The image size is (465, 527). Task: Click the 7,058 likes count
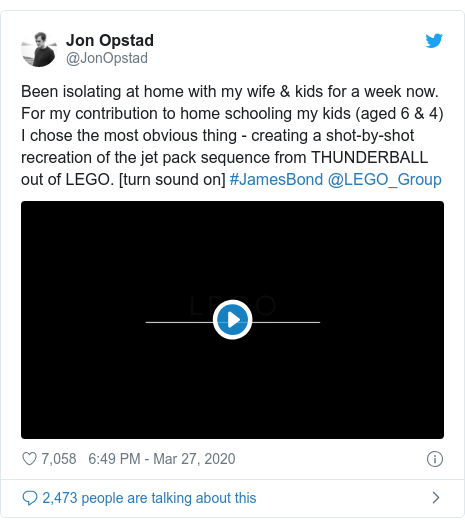pyautogui.click(x=59, y=459)
